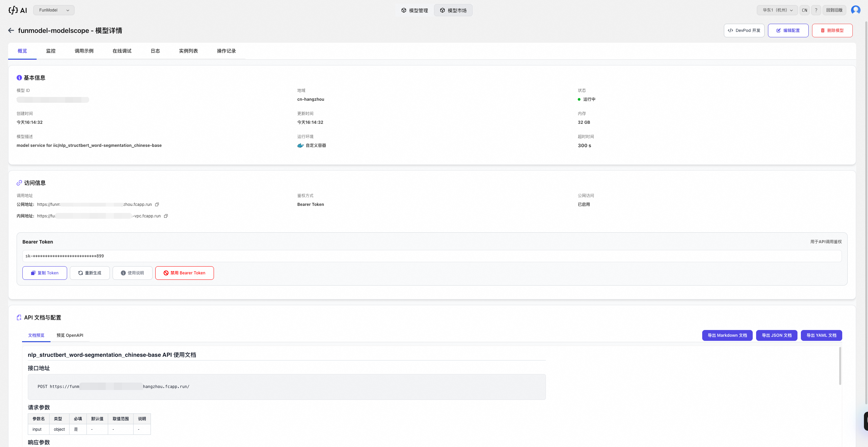Copy the internal VPC address URL
Viewport: 868px width, 447px height.
click(x=166, y=216)
